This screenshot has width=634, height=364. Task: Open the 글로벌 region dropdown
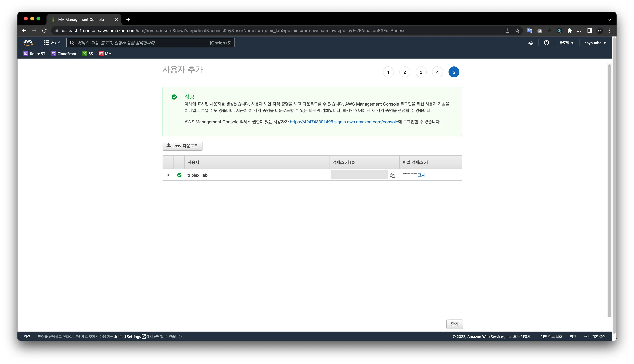tap(566, 43)
